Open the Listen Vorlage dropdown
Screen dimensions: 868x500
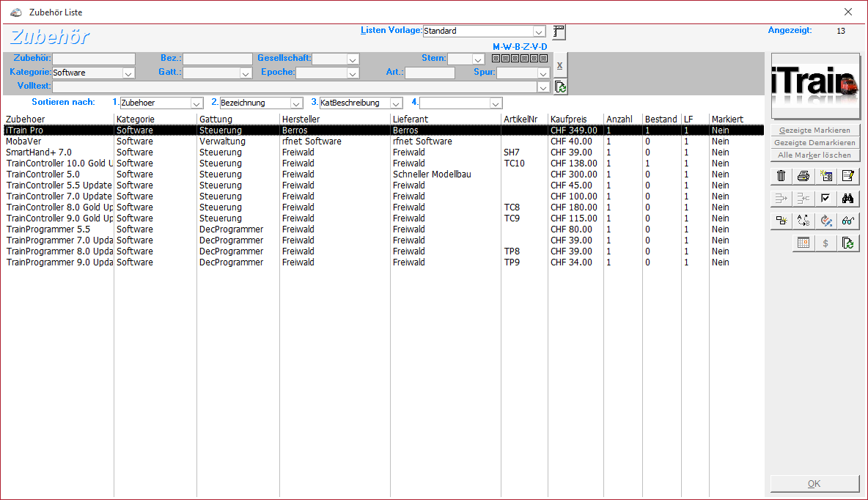coord(539,32)
